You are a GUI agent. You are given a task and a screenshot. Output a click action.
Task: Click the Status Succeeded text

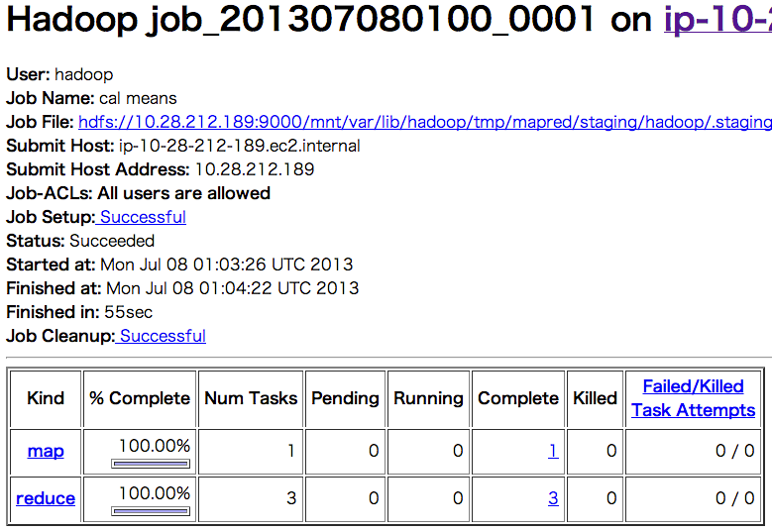(x=112, y=241)
